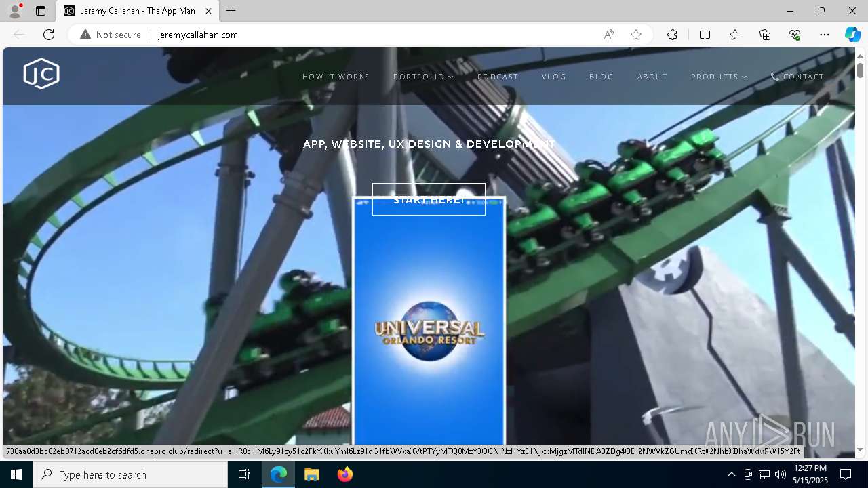Click the address bar URL jeremycallahan.com
This screenshot has height=488, width=868.
(198, 35)
